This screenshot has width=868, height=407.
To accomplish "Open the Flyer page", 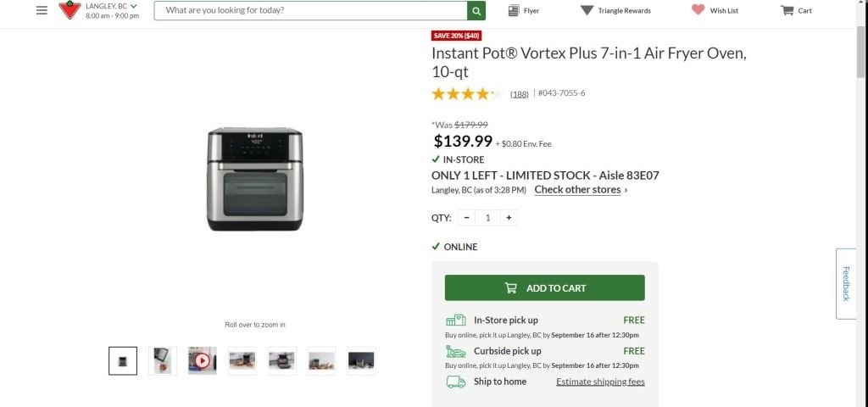I will pyautogui.click(x=523, y=11).
